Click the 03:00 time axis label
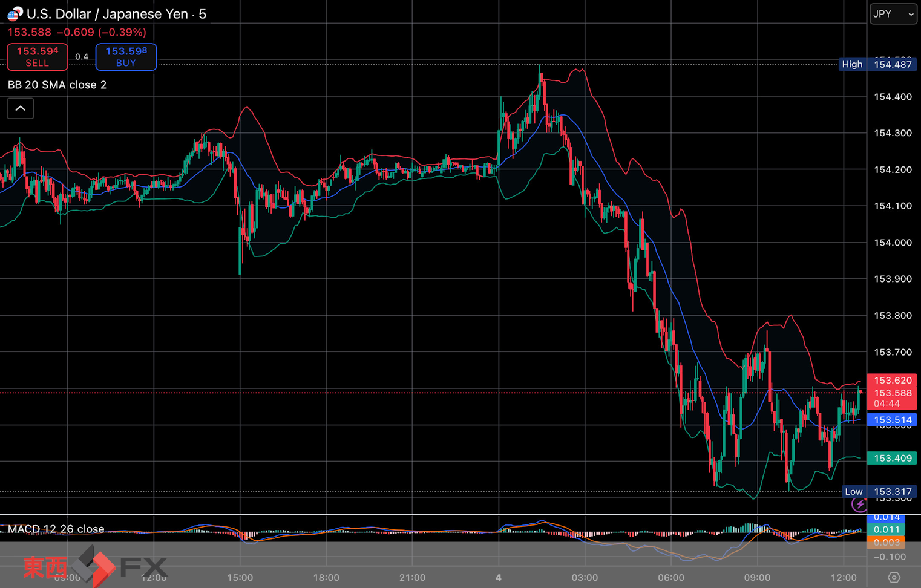The width and height of the screenshot is (921, 588). (x=585, y=577)
